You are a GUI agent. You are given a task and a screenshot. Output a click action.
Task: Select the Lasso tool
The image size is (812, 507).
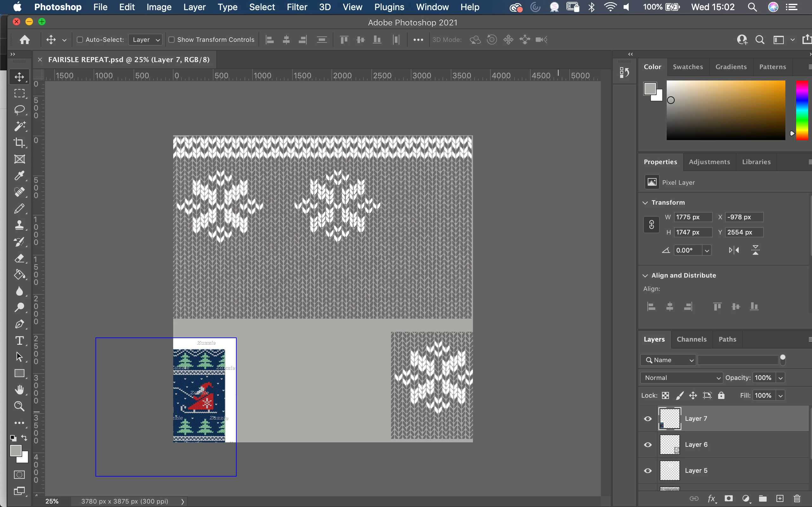tap(19, 110)
